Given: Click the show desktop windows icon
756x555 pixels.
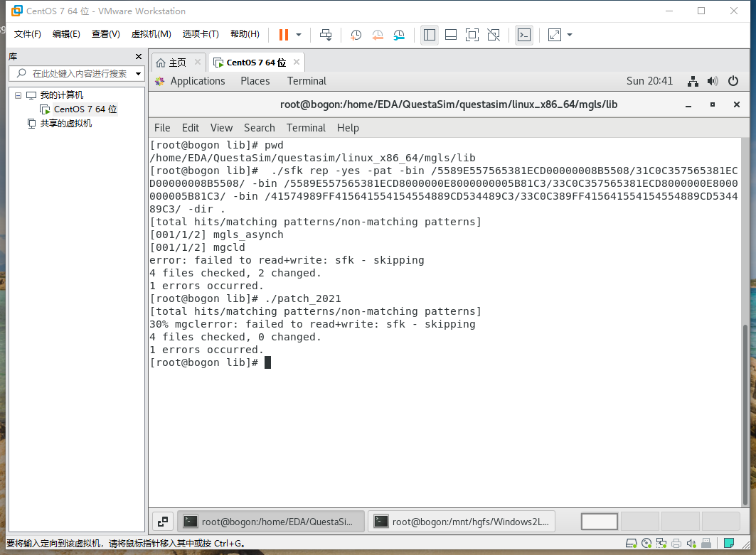Looking at the screenshot, I should coord(163,522).
